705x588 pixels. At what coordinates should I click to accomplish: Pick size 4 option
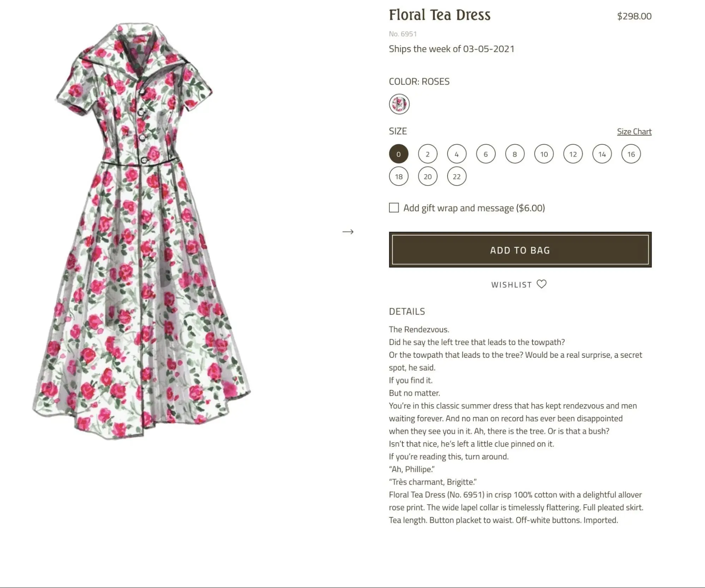point(457,154)
